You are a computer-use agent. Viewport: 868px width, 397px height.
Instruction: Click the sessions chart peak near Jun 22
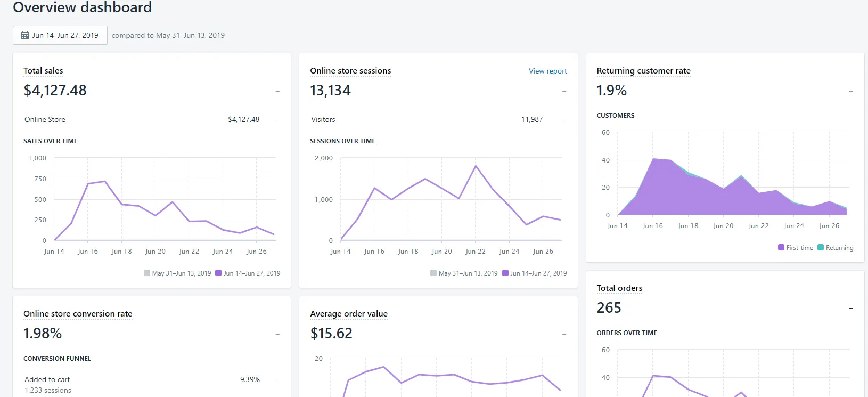476,166
